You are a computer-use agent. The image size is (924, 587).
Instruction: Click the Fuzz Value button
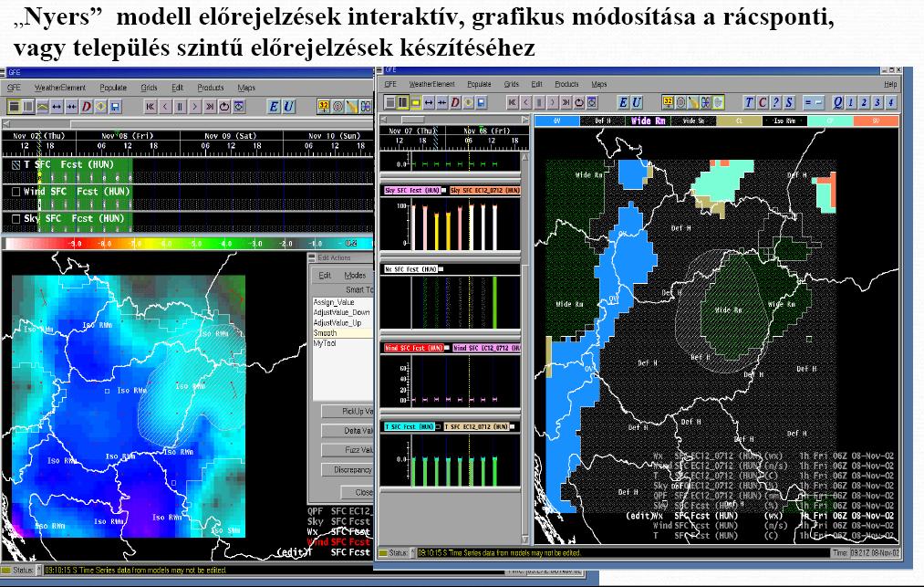(x=348, y=449)
